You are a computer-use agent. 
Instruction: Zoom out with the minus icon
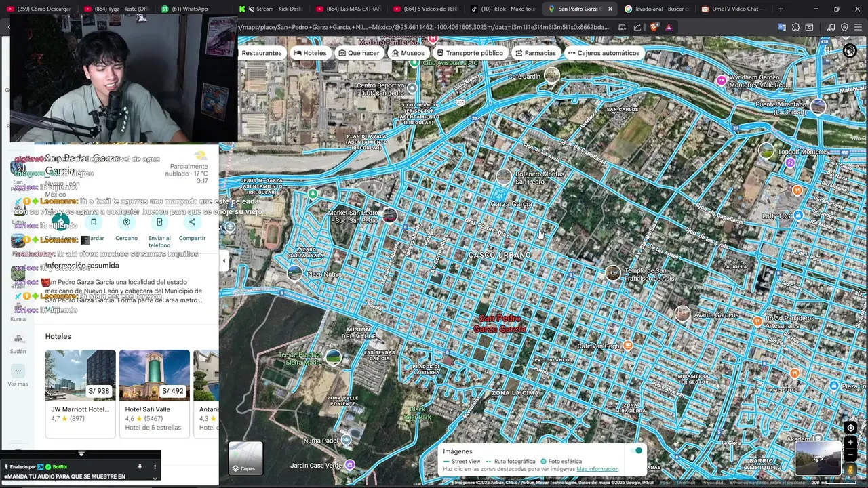[850, 453]
